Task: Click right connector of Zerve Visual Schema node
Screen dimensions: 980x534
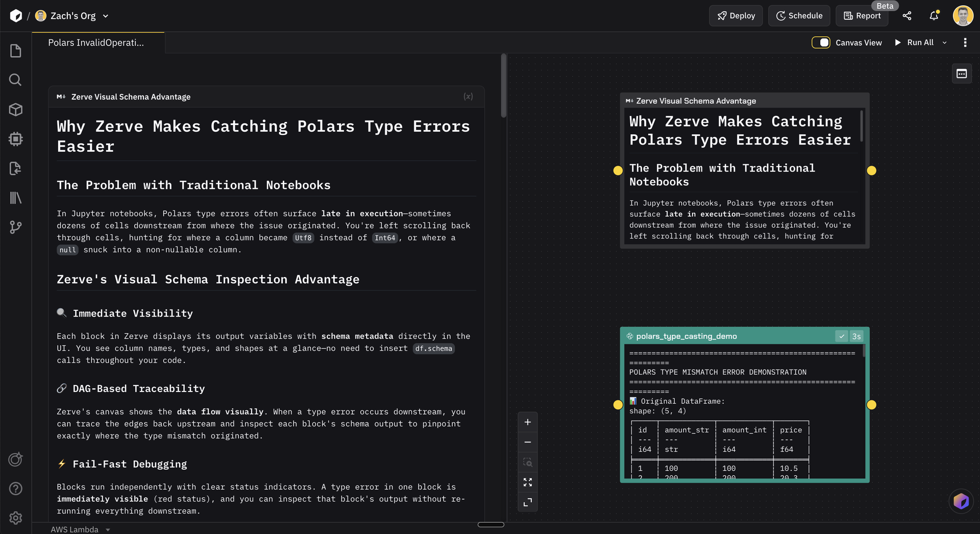Action: click(872, 171)
